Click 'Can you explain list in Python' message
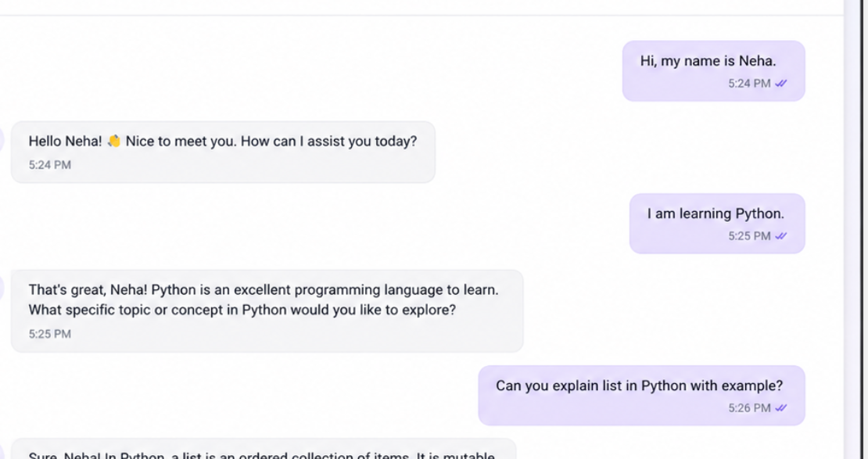Viewport: 868px width, 459px height. [x=641, y=396]
